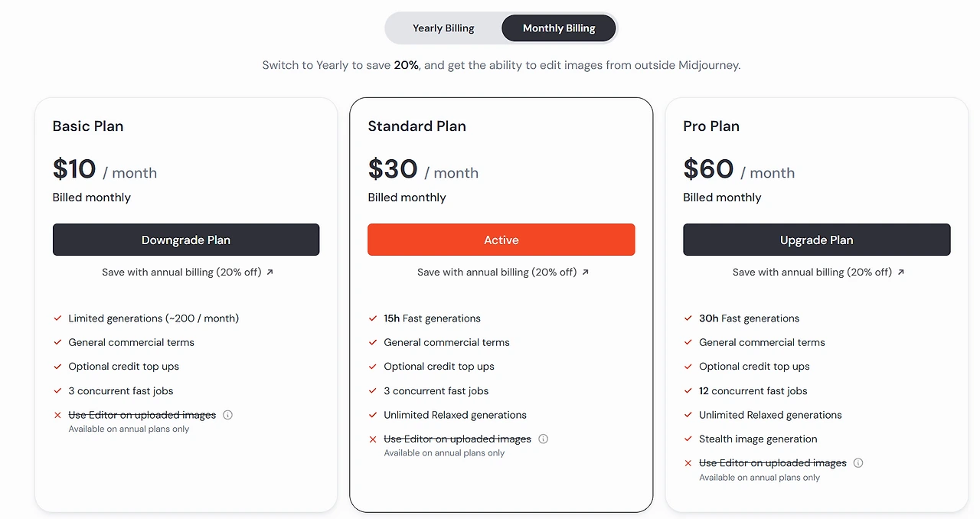The width and height of the screenshot is (980, 519).
Task: Open Basic Plan annual billing savings link
Action: [181, 272]
